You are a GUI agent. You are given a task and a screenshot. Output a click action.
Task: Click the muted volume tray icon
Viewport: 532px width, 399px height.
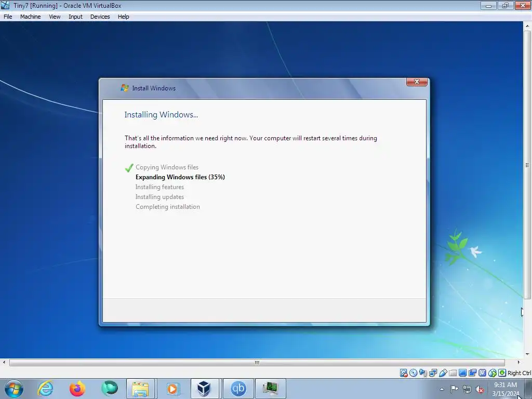point(480,389)
